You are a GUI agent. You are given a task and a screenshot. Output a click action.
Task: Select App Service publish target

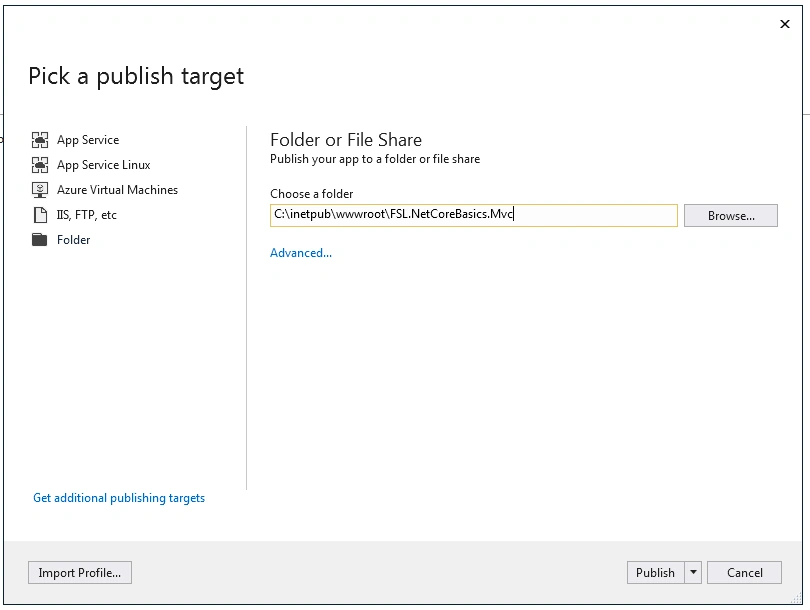pyautogui.click(x=88, y=140)
